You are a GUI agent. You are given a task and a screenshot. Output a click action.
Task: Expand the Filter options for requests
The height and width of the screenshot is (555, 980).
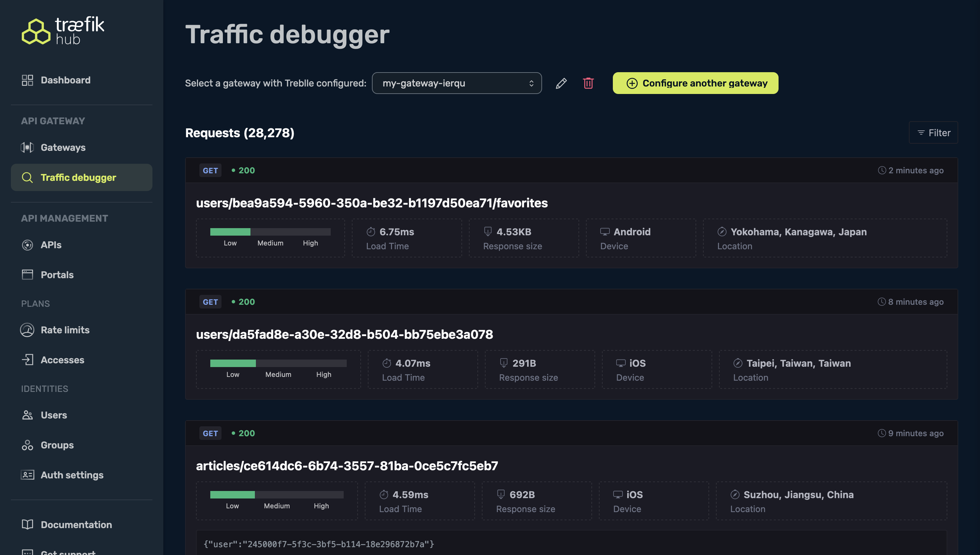coord(933,132)
